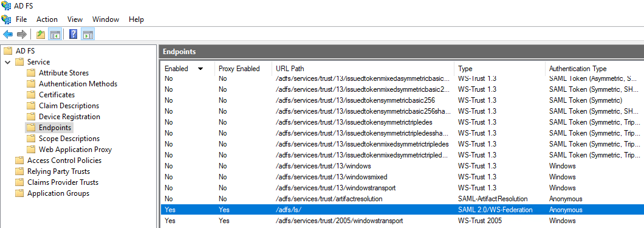Select /adfs/services/trust/artifactresolution endpoint

402,199
